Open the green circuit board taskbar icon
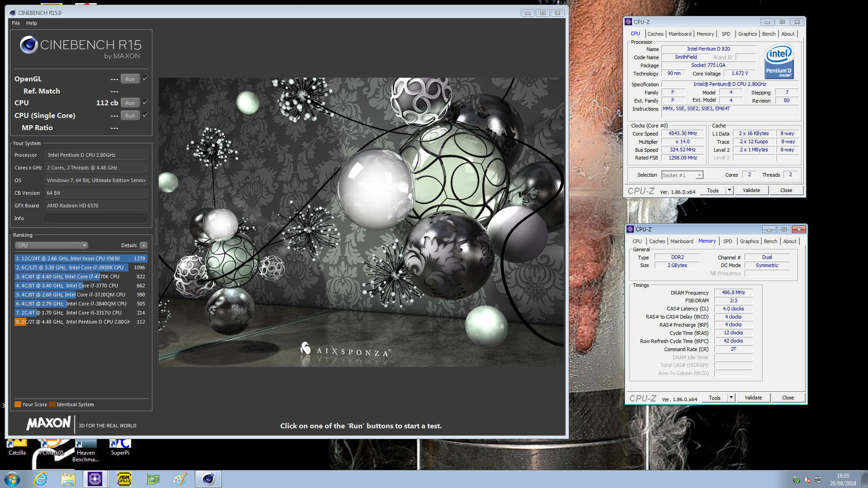The image size is (868, 488). point(153,479)
